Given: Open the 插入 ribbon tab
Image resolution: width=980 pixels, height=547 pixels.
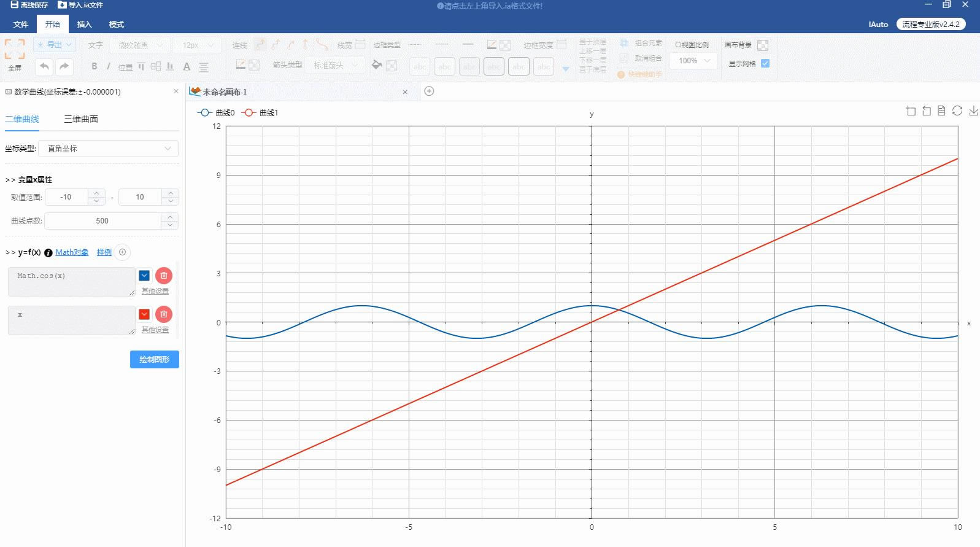Looking at the screenshot, I should point(85,25).
